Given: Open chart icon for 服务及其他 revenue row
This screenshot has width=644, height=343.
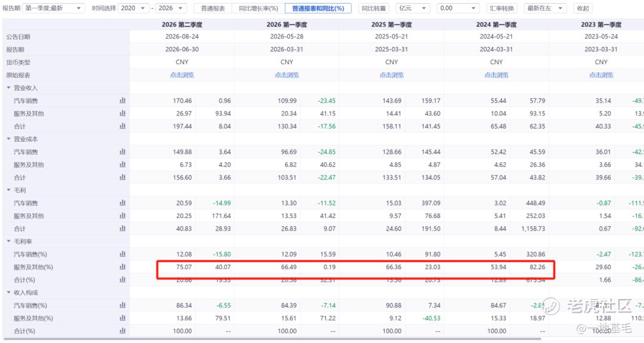Looking at the screenshot, I should [x=122, y=113].
